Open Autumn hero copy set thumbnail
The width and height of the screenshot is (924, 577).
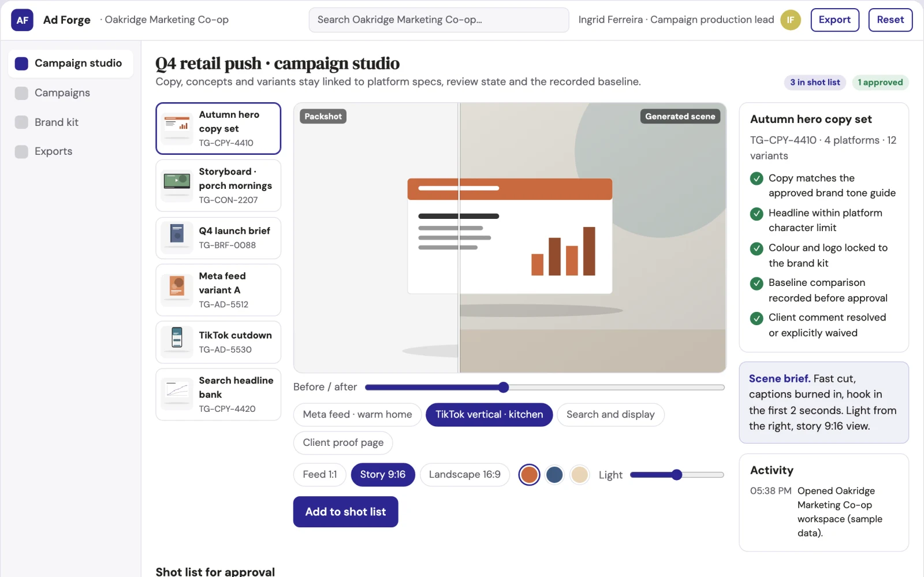177,128
